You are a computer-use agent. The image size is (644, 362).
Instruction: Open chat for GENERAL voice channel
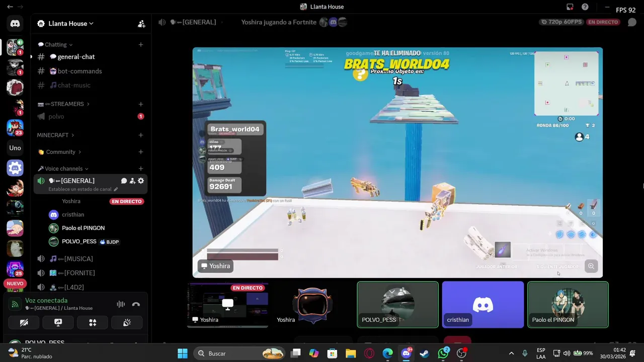pyautogui.click(x=124, y=180)
